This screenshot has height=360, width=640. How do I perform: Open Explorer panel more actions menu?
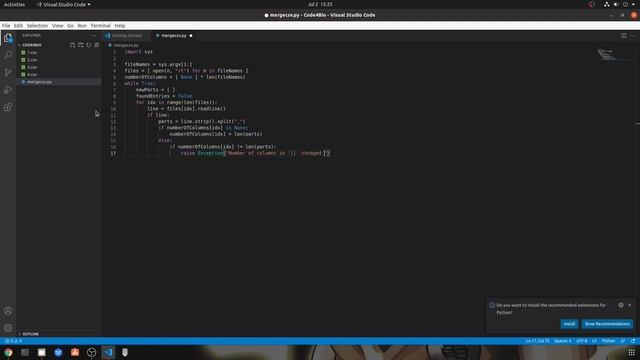pyautogui.click(x=93, y=36)
